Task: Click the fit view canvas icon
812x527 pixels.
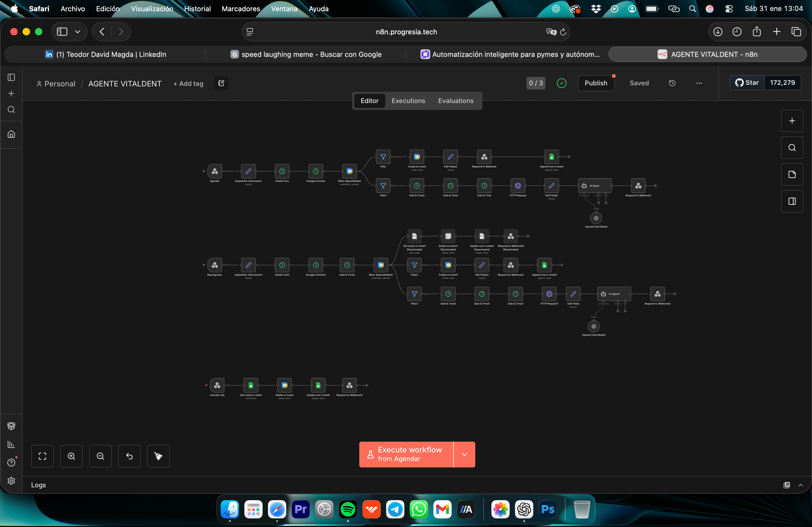Action: pos(42,456)
